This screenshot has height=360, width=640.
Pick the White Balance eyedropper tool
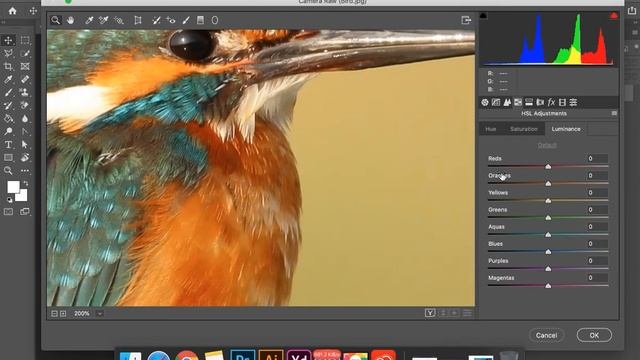pyautogui.click(x=89, y=20)
